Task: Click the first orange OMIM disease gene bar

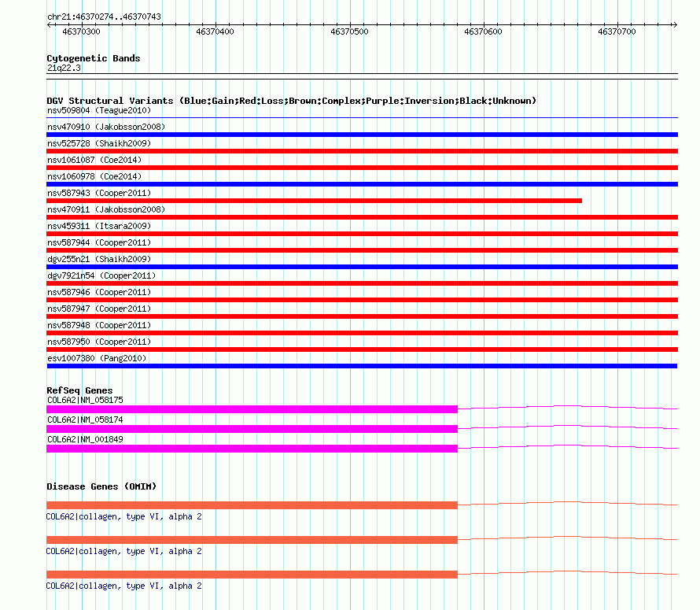Action: pyautogui.click(x=252, y=505)
